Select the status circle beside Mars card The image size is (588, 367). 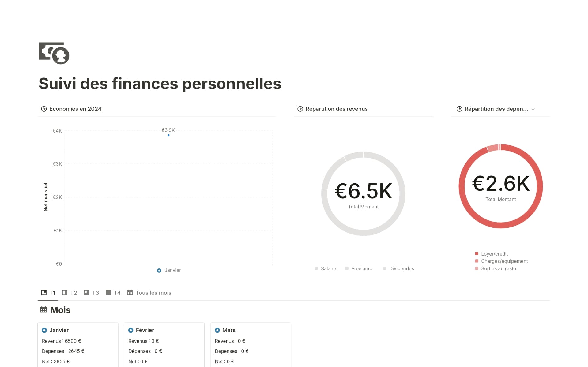point(217,330)
